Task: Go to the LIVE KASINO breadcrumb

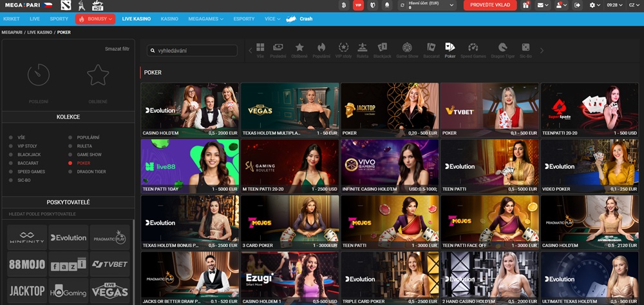Action: (40, 32)
